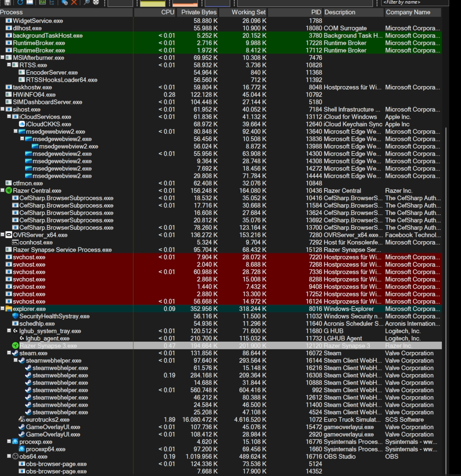Click description 'Euro Truck Simulat...'
Screen dimensions: 461x476
click(x=352, y=420)
